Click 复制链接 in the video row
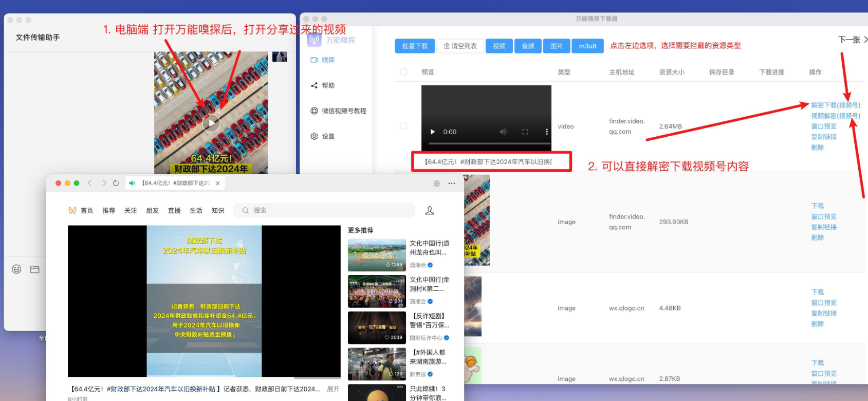The image size is (868, 401). [x=824, y=137]
